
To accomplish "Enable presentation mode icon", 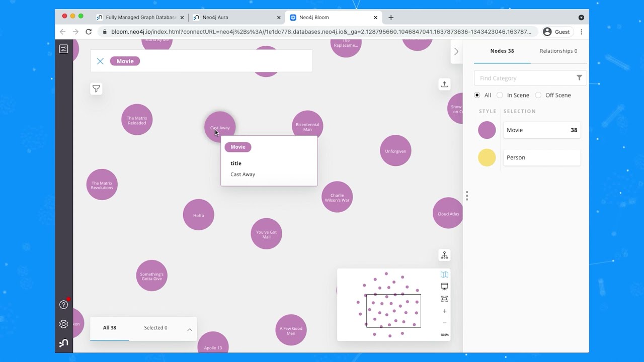I will pyautogui.click(x=444, y=287).
